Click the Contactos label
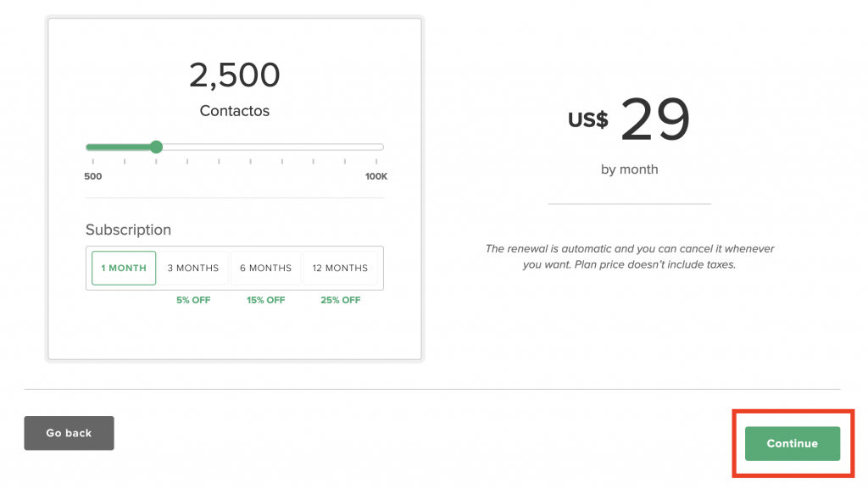The image size is (868, 488). click(235, 111)
